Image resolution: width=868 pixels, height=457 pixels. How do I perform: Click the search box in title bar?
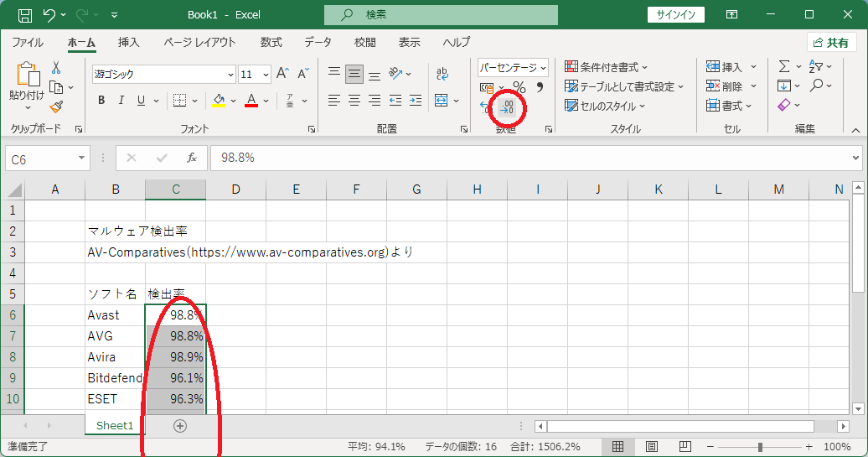tap(441, 15)
